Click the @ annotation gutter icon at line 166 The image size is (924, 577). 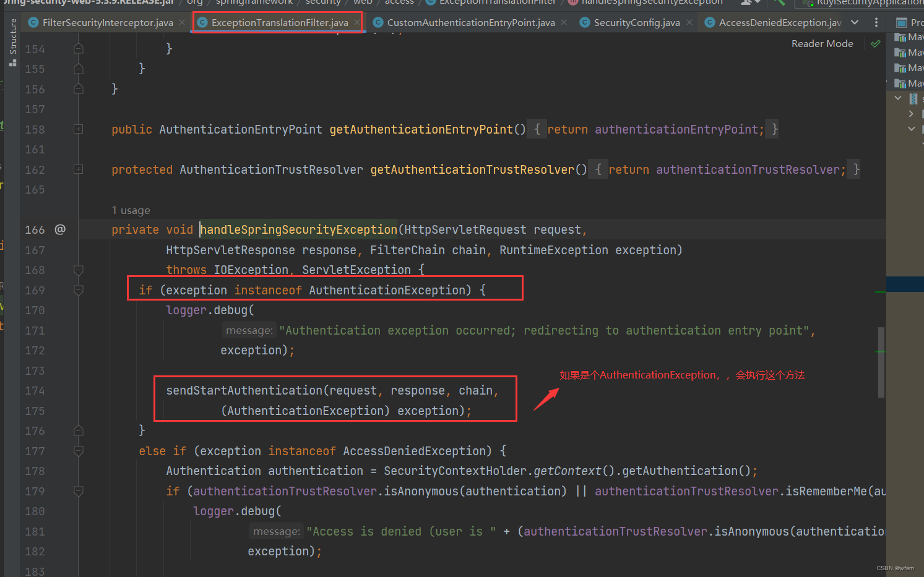tap(60, 229)
